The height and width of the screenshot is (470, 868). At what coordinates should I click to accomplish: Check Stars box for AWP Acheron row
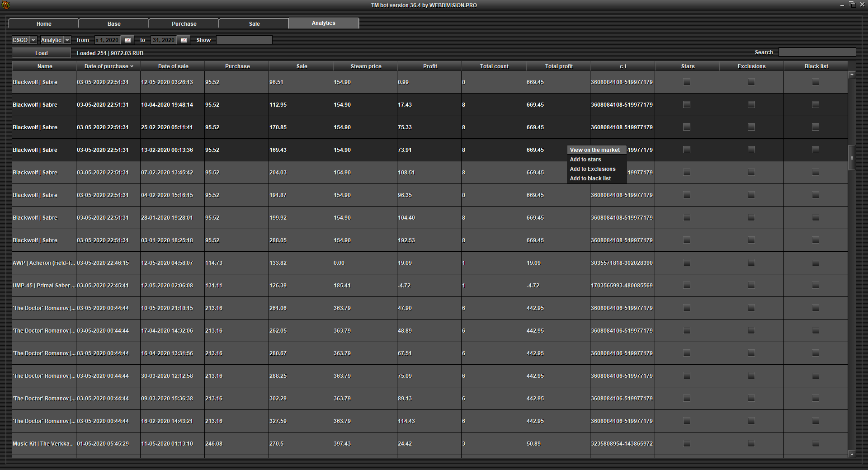coord(687,263)
